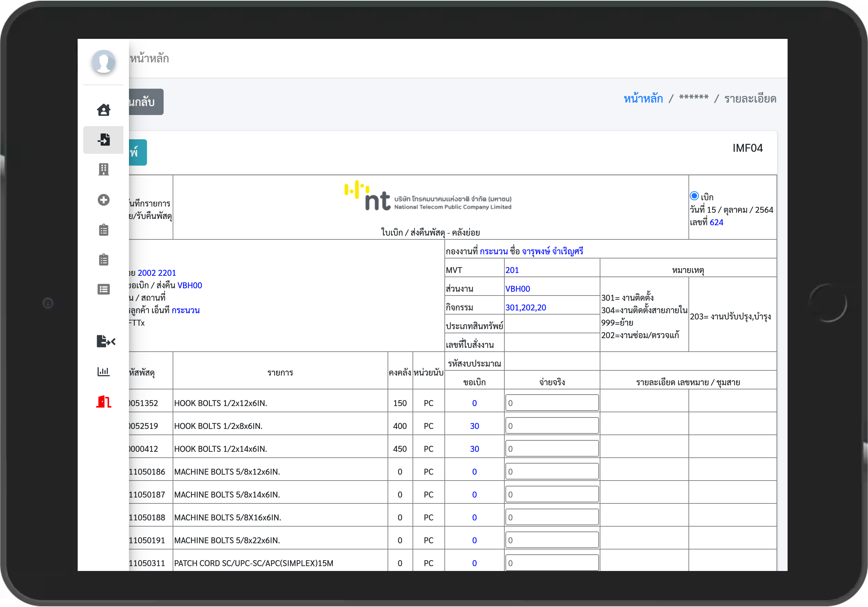This screenshot has width=868, height=607.
Task: Click the blue 2002 2201 code
Action: (157, 273)
